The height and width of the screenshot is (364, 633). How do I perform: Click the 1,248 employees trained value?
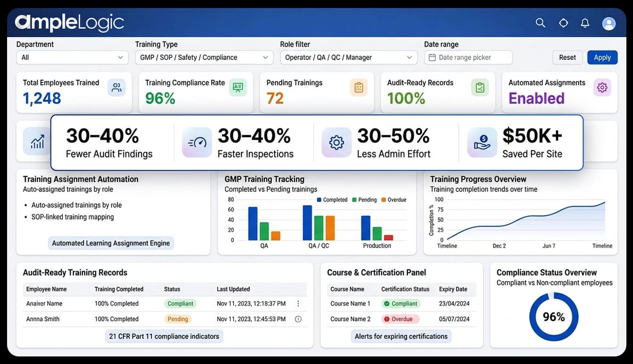[x=42, y=98]
